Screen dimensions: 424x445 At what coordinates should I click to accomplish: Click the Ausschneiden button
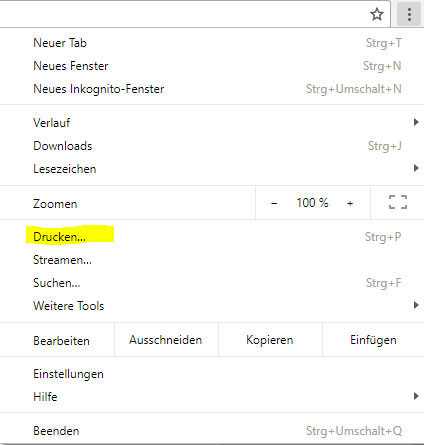click(x=166, y=340)
